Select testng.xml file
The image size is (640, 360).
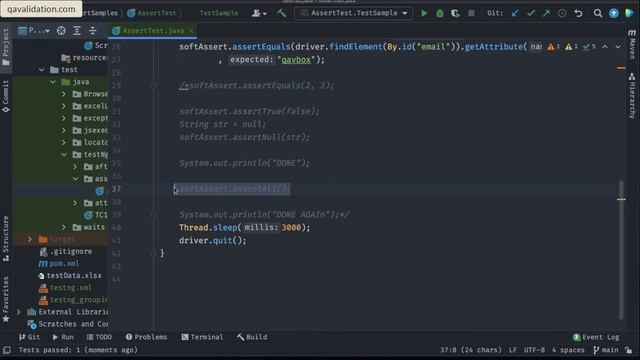click(x=65, y=288)
